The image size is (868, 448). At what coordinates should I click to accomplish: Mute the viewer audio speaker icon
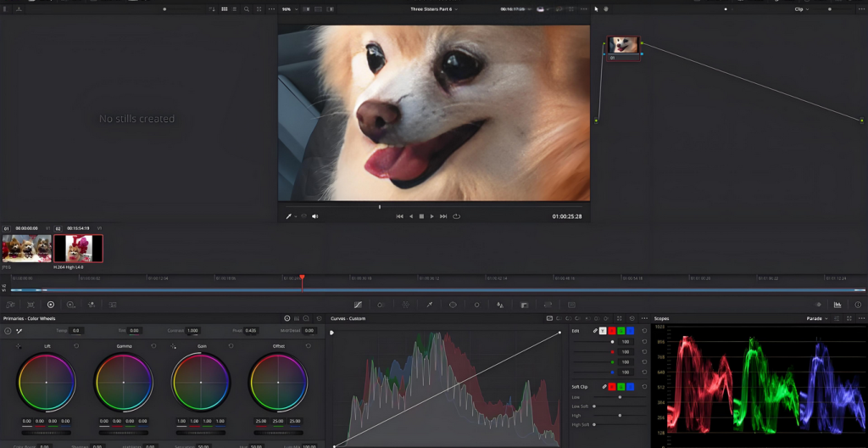[x=314, y=216]
